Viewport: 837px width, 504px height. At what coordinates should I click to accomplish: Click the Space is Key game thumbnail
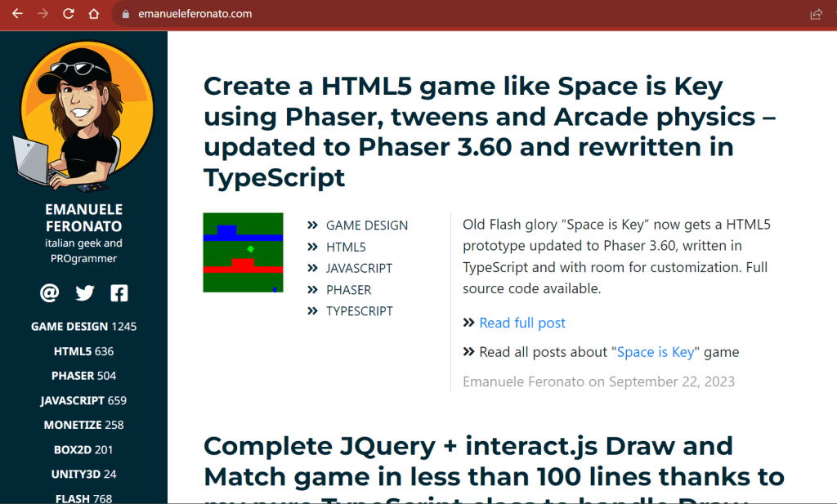pos(243,252)
